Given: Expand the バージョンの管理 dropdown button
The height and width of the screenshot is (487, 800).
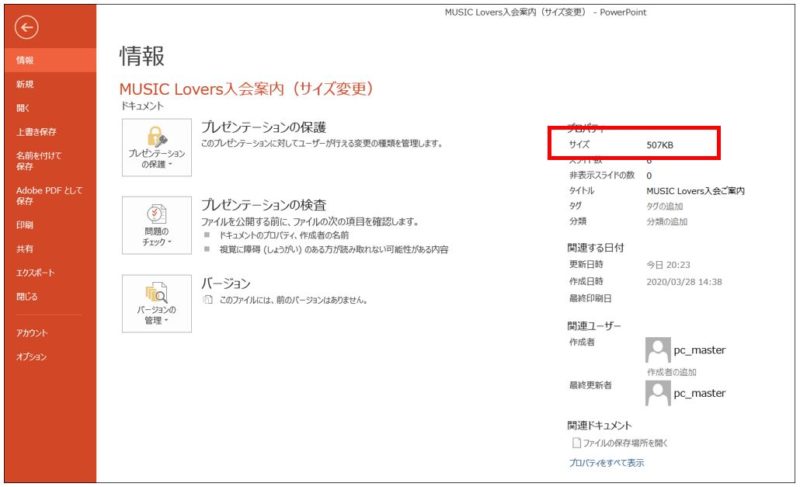Looking at the screenshot, I should click(x=157, y=304).
